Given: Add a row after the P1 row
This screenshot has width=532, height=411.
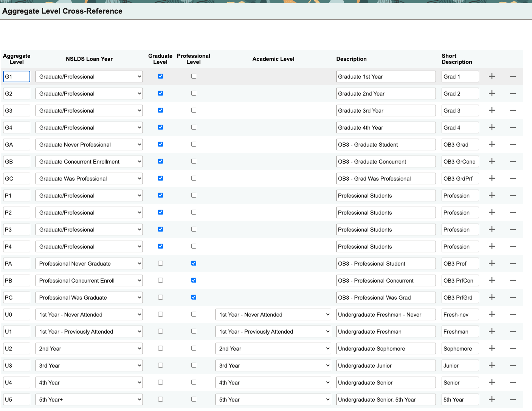Looking at the screenshot, I should 492,195.
